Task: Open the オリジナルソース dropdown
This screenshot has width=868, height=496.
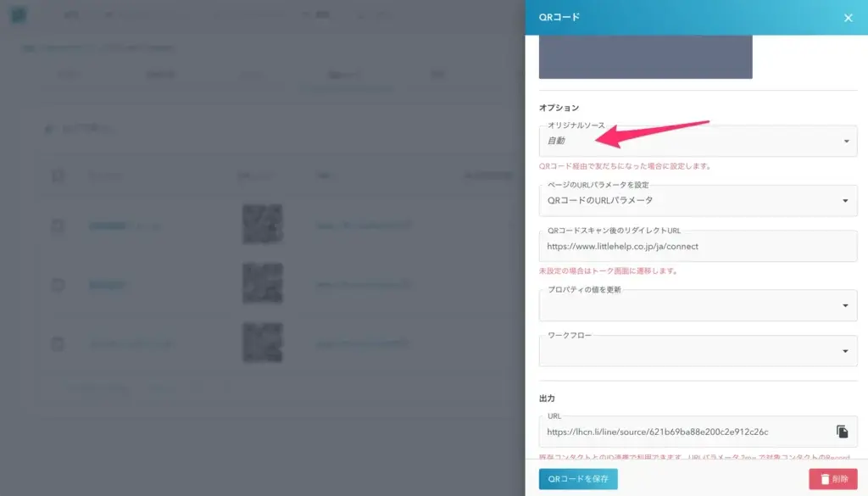Action: coord(697,142)
